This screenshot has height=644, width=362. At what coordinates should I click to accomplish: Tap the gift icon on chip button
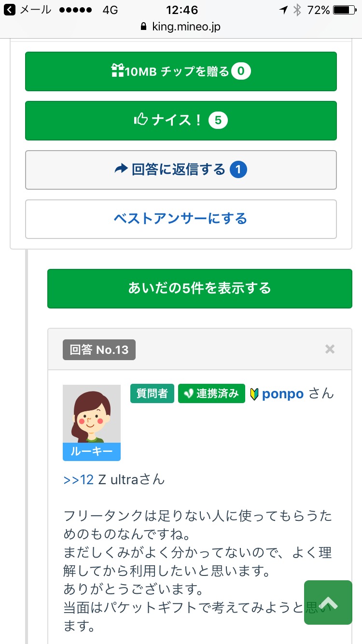pyautogui.click(x=117, y=71)
